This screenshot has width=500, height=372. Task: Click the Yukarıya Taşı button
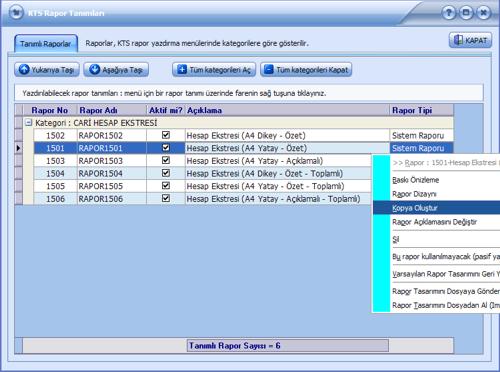tap(47, 70)
